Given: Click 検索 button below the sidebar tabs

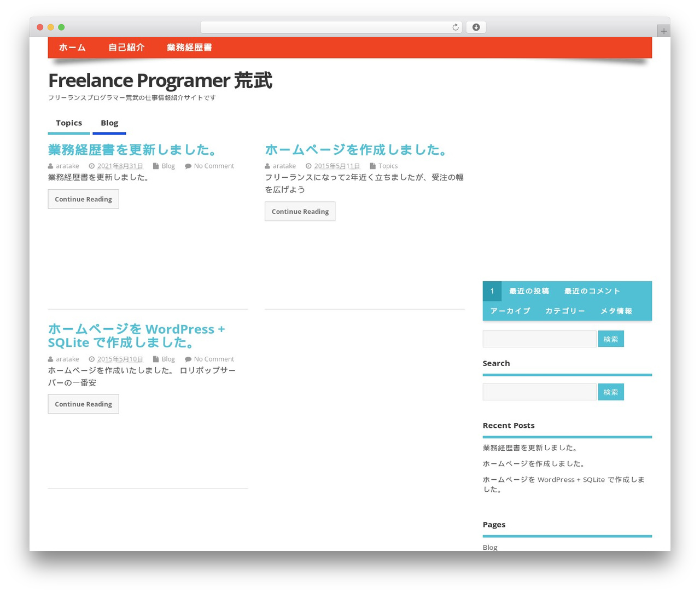Looking at the screenshot, I should [611, 339].
